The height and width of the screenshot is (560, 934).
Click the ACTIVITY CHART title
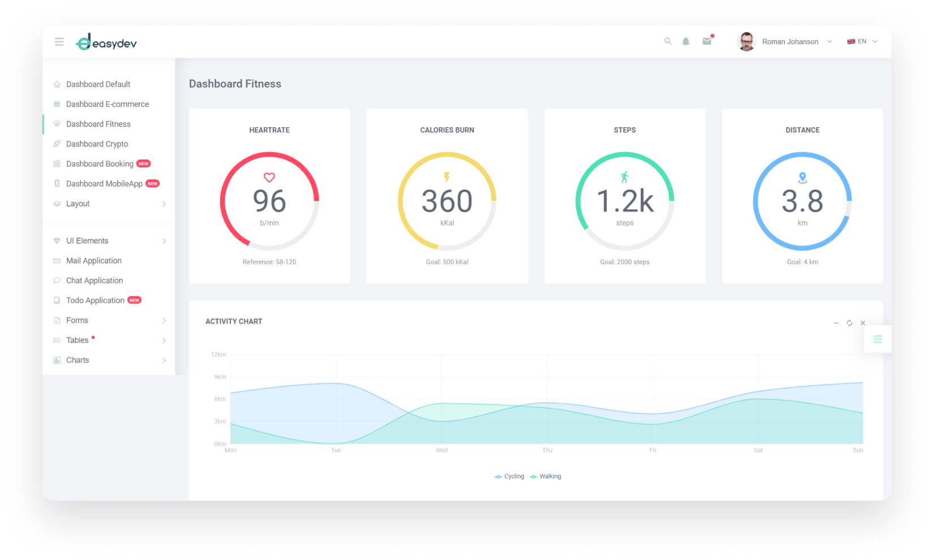pos(234,321)
